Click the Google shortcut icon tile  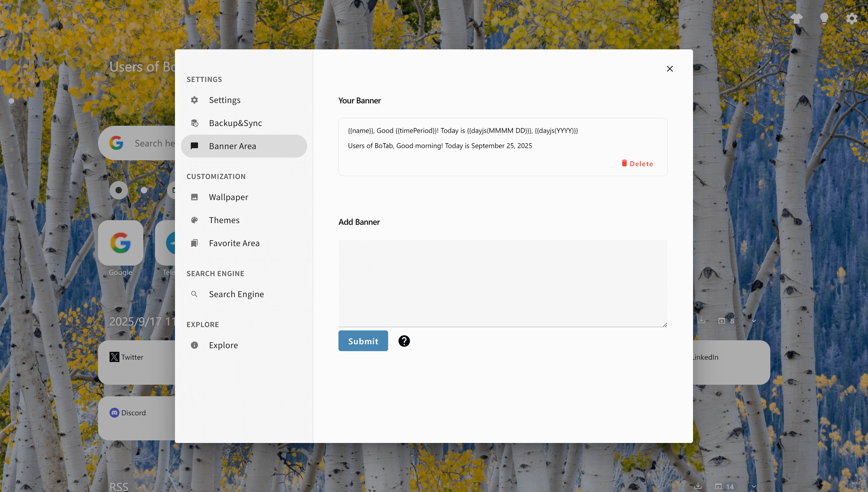(x=120, y=243)
